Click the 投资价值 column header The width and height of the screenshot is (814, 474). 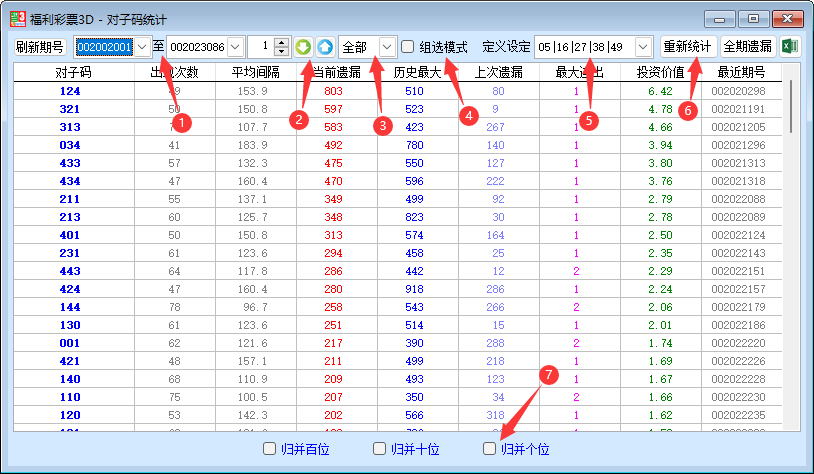[660, 72]
